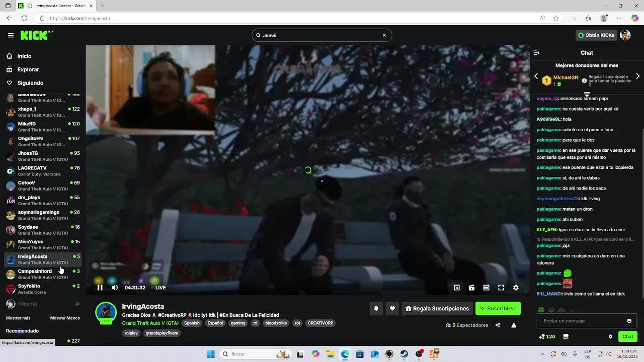Open MissYuyuu channel in followed list
Viewport: 644px width, 362px height.
(x=43, y=245)
